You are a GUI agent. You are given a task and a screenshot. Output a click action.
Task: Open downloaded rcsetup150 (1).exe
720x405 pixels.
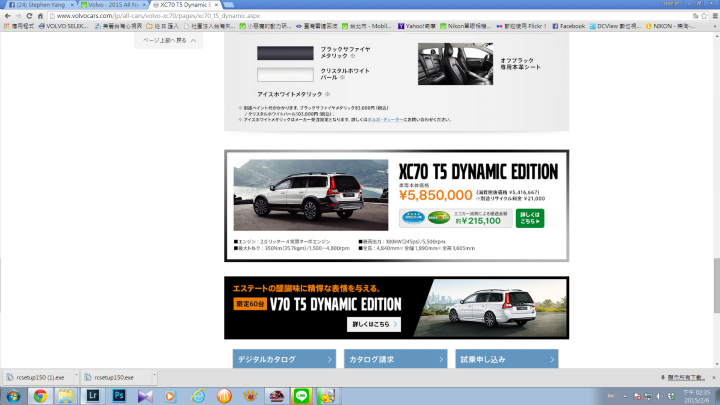point(37,377)
